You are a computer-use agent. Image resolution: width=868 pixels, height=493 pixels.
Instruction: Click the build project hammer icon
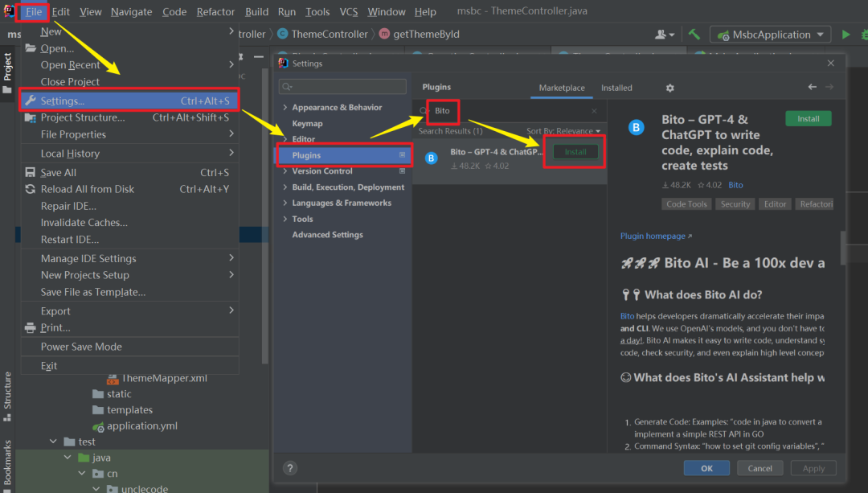pyautogui.click(x=694, y=35)
